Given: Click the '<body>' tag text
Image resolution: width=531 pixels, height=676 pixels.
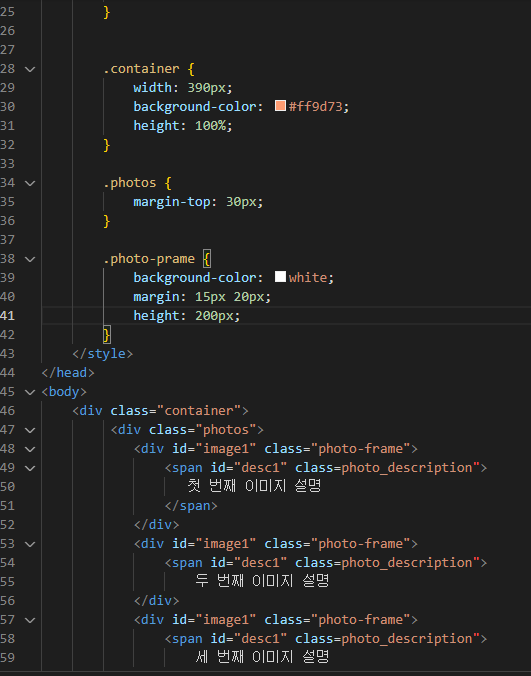Looking at the screenshot, I should coord(64,391).
